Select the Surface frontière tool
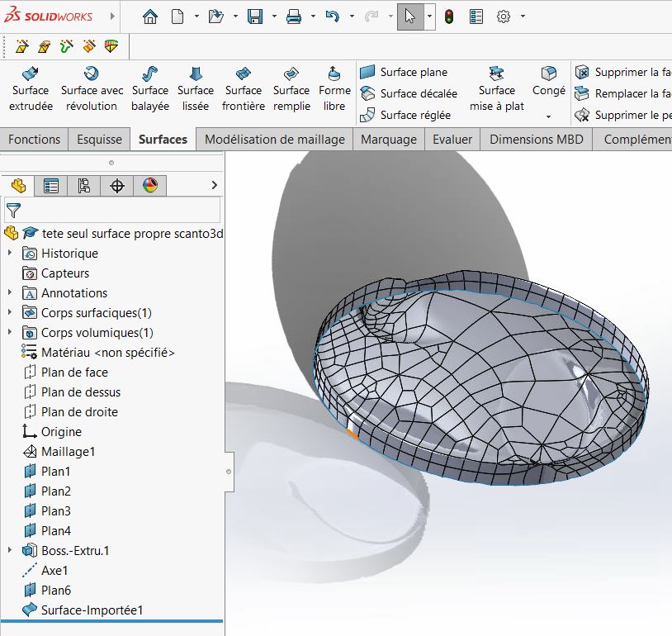The image size is (672, 636). coord(244,89)
